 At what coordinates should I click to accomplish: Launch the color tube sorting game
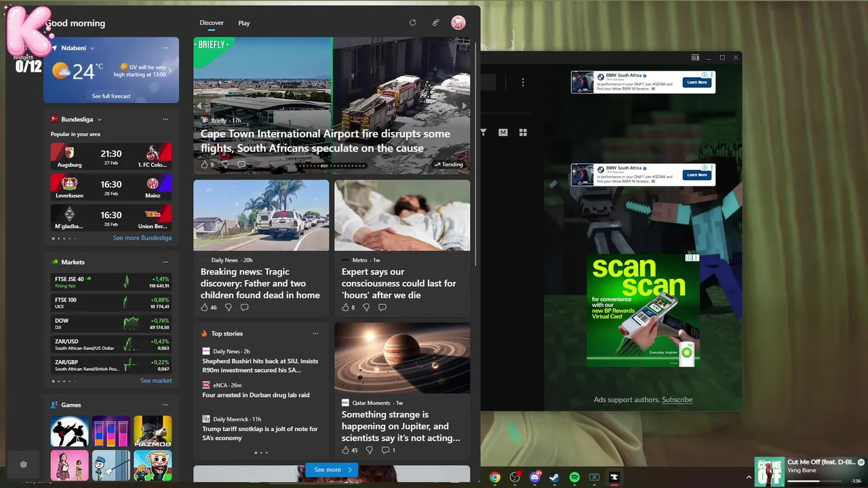(x=111, y=431)
